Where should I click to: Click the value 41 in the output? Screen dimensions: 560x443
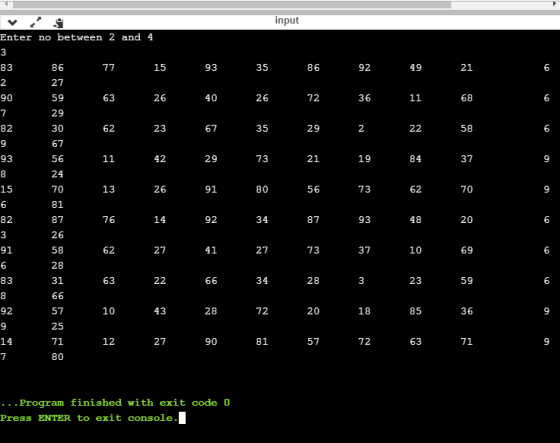[211, 250]
